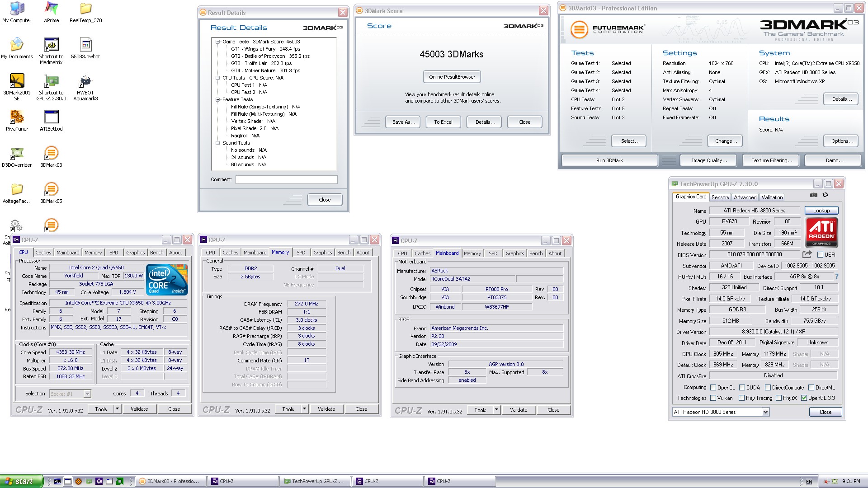Open the HWBOT Aquamark3 icon
The width and height of the screenshot is (868, 488).
tap(85, 87)
